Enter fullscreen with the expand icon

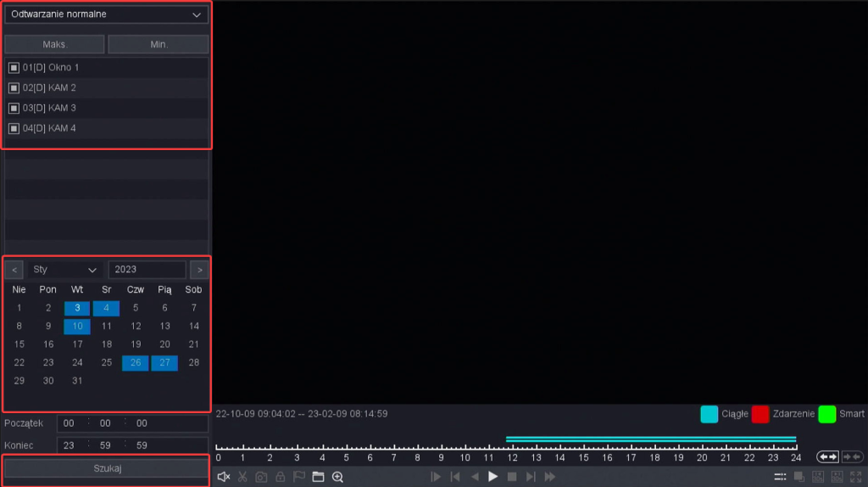[857, 477]
